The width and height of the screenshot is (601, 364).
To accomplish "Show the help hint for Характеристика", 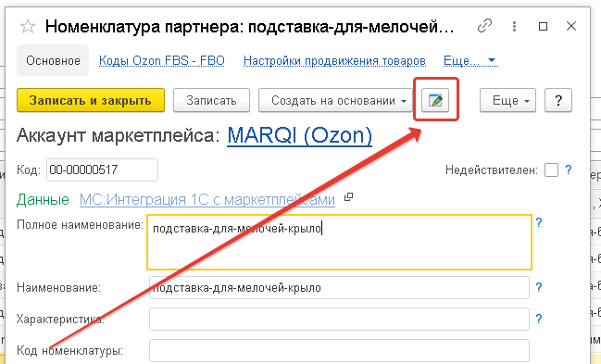I will pos(539,319).
